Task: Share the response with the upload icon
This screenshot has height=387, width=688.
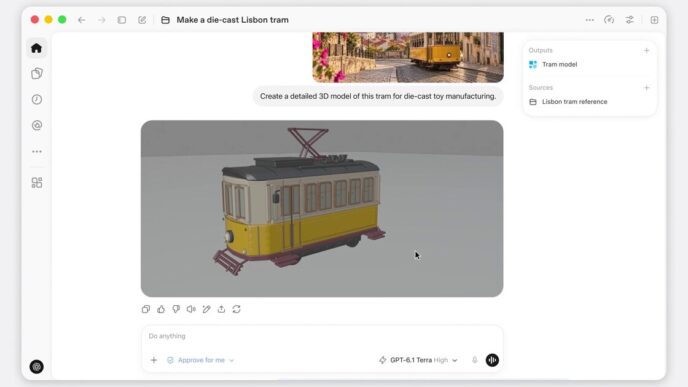Action: coord(222,309)
